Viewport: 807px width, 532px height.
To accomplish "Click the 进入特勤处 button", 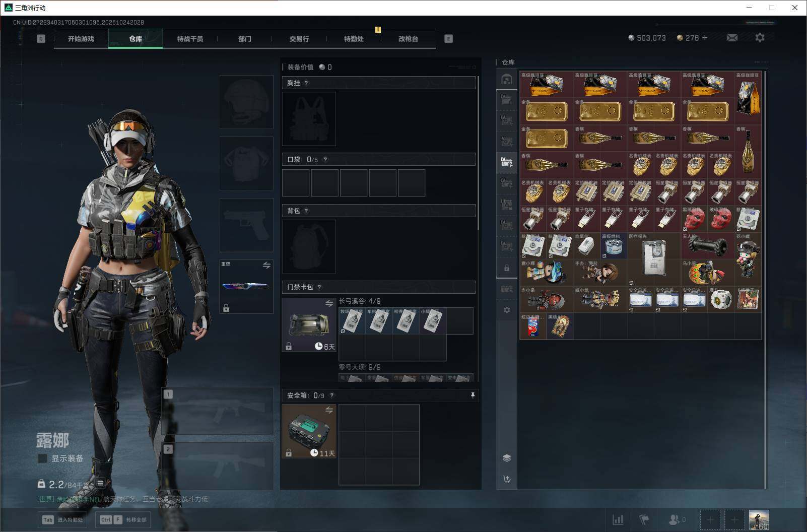I will tap(62, 520).
